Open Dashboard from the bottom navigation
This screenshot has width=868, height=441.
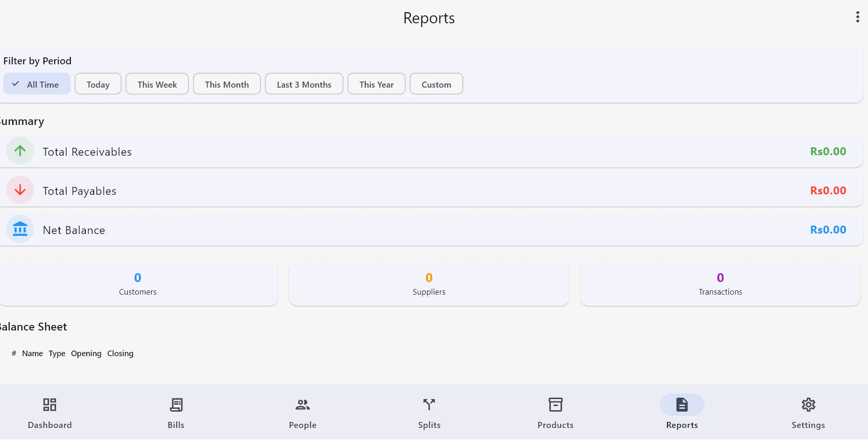click(50, 413)
